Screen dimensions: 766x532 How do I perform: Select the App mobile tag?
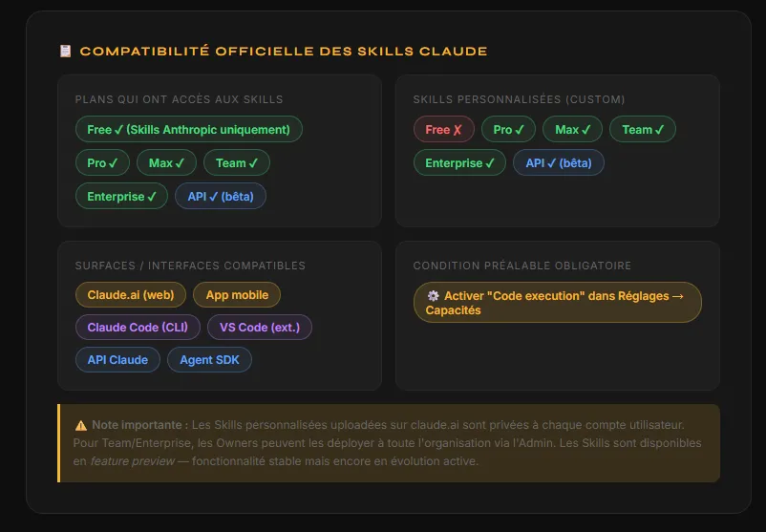point(237,295)
